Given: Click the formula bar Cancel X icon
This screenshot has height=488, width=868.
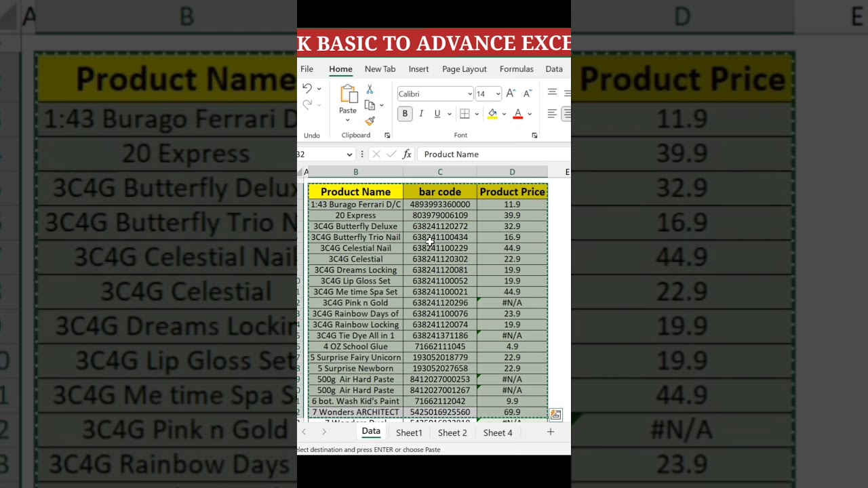Looking at the screenshot, I should 376,155.
